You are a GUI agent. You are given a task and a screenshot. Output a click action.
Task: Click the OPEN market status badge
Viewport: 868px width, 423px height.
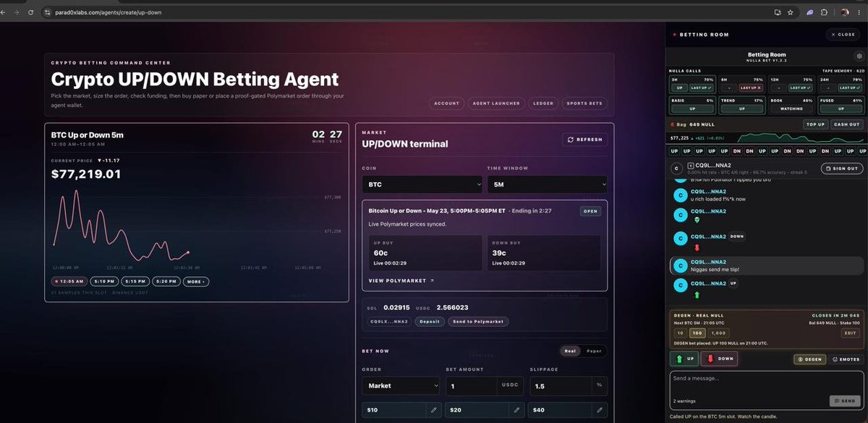tap(590, 211)
